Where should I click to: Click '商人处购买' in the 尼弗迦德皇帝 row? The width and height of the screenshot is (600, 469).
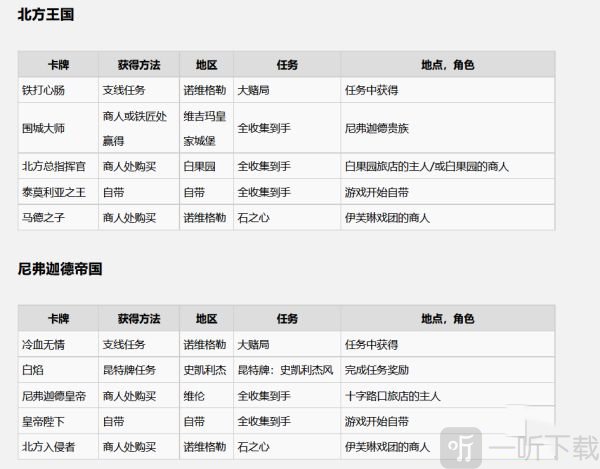(129, 396)
